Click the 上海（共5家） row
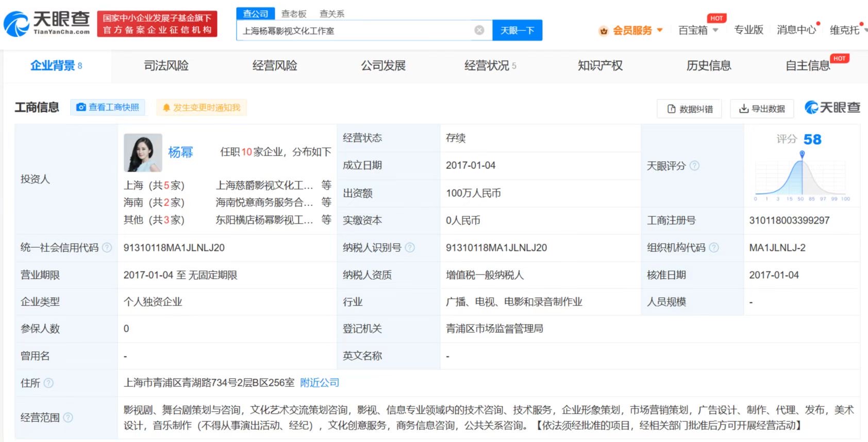The width and height of the screenshot is (868, 442). point(154,185)
